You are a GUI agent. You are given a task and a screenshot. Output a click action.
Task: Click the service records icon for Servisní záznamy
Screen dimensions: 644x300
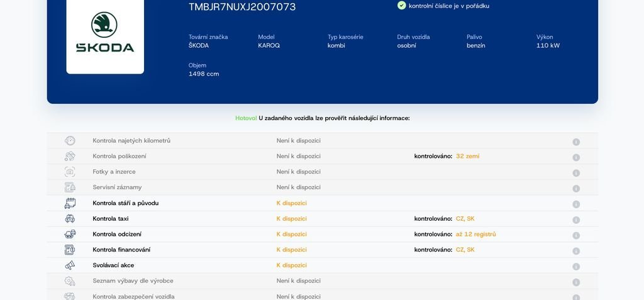tap(70, 187)
